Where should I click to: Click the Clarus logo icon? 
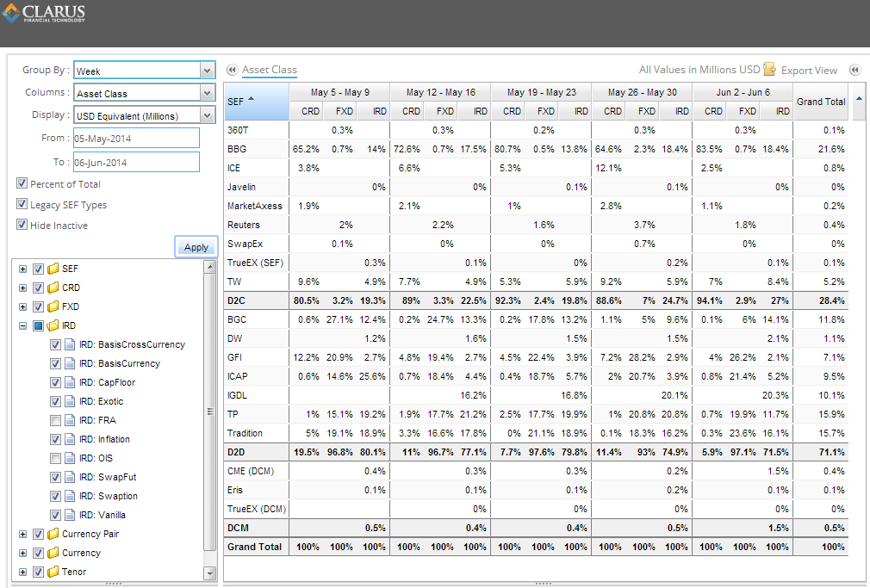point(10,13)
